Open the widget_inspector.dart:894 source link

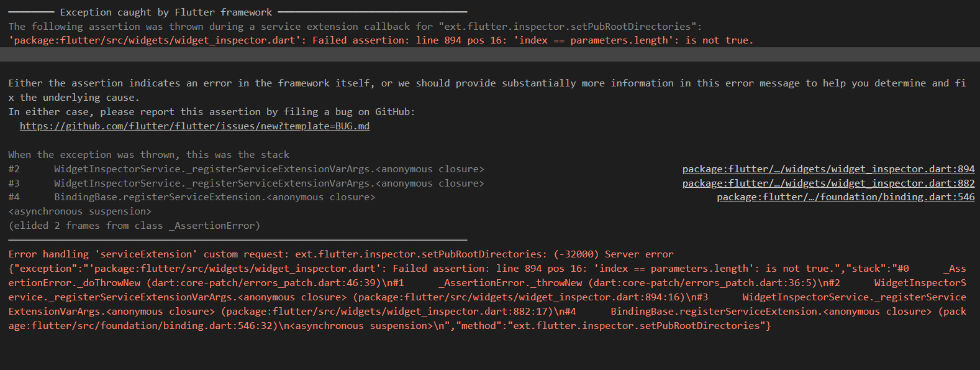tap(828, 169)
